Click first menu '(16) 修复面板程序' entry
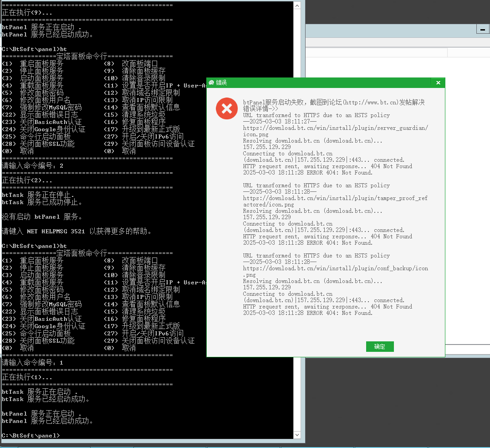This screenshot has height=448, width=490. click(135, 122)
